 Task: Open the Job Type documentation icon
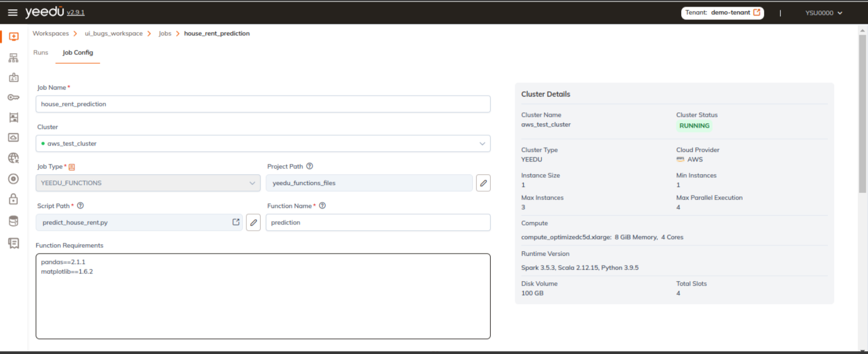(x=72, y=167)
